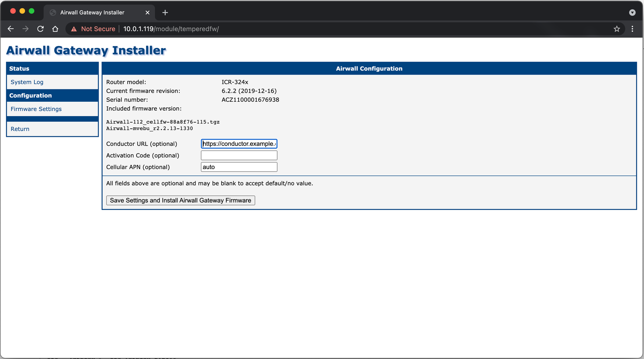Click the serial number ACZ1100001676938

(250, 100)
